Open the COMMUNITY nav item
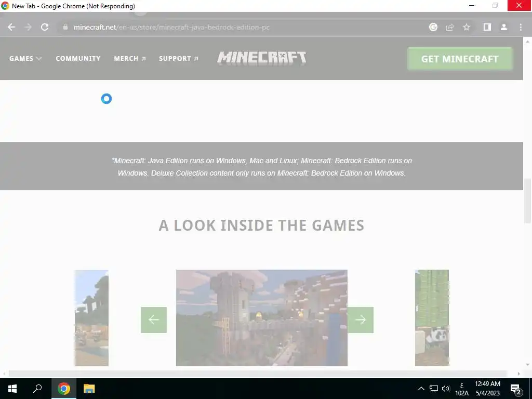532x399 pixels. (78, 58)
